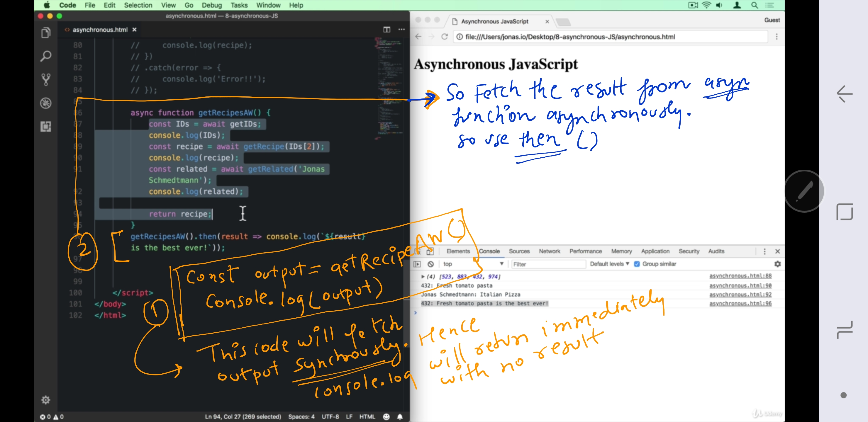Screen dimensions: 868x422
Task: Show console sidebar in DevTools
Action: pos(417,264)
